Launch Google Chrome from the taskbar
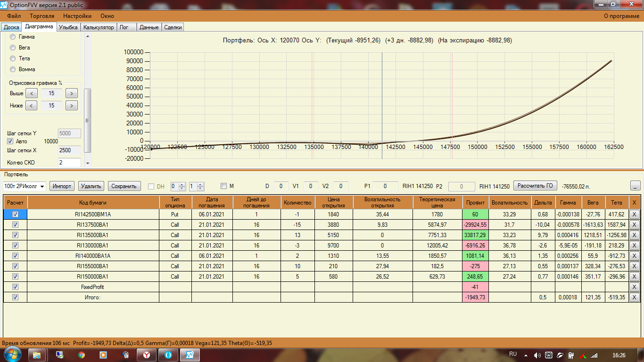 coord(82,354)
